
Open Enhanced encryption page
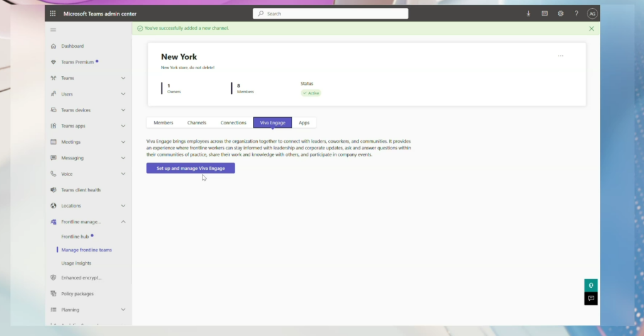coord(81,277)
